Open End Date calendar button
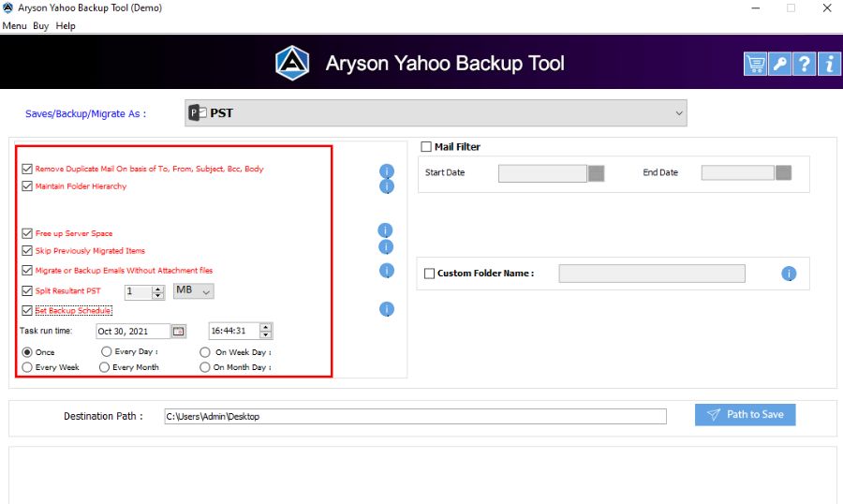The width and height of the screenshot is (843, 504). coord(783,172)
